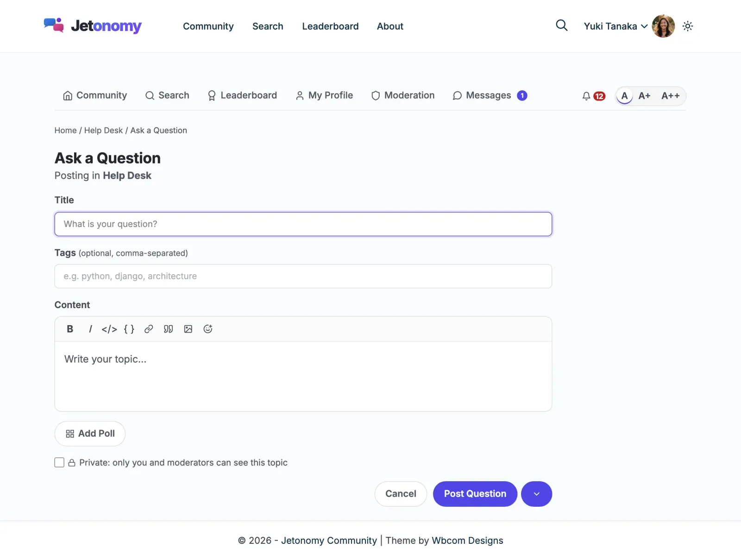The height and width of the screenshot is (560, 741).
Task: Open the emoji picker icon
Action: [x=208, y=329]
